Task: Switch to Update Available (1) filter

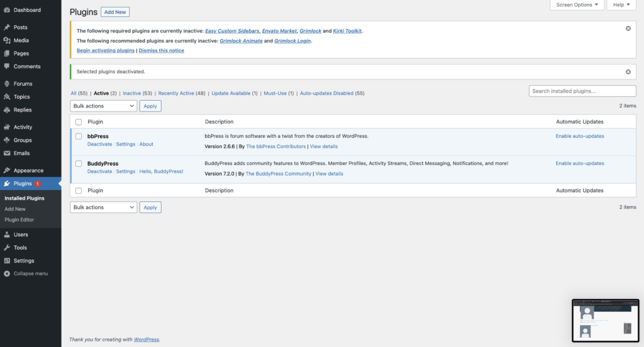Action: (235, 93)
